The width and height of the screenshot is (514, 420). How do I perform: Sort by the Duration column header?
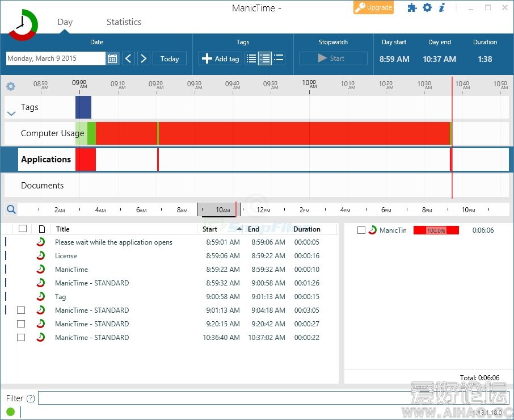coord(307,229)
